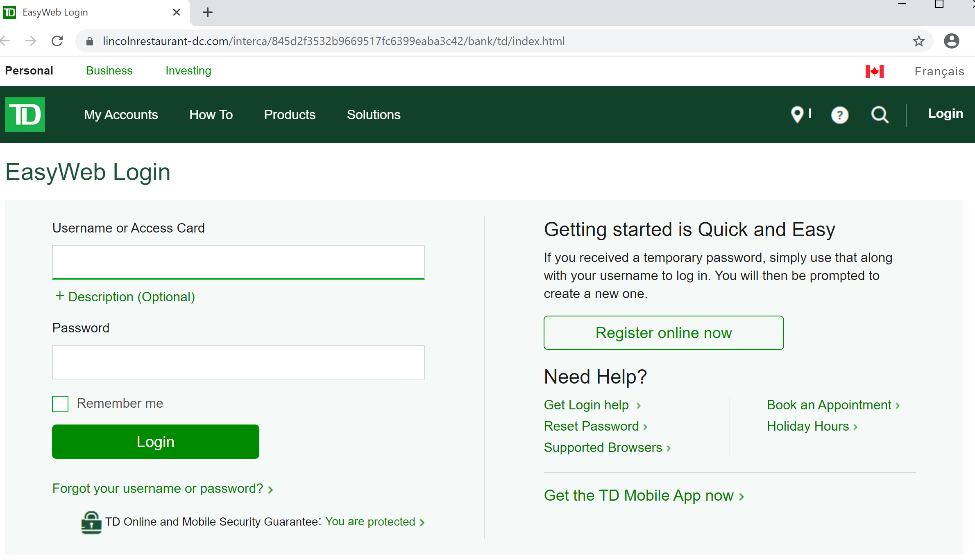Click the Register online now button
The image size is (975, 560).
click(663, 333)
